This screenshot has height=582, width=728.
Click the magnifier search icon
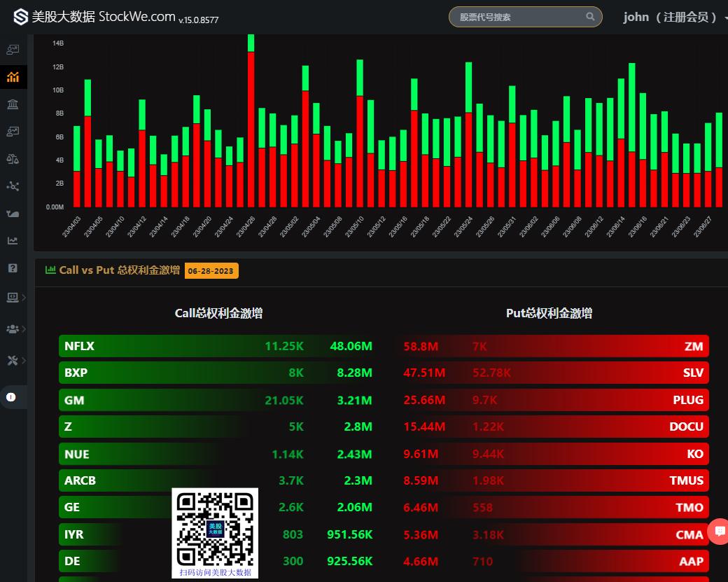(590, 17)
